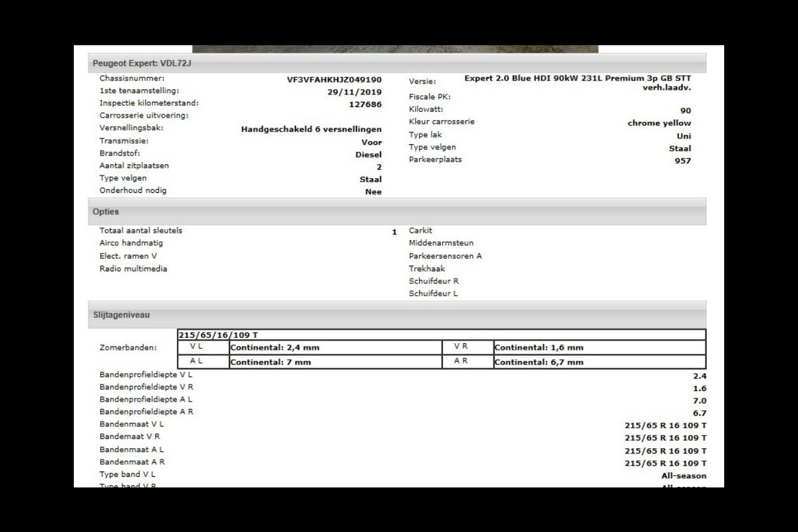Click the Parkeersensoren A option entry
This screenshot has width=798, height=532.
446,256
